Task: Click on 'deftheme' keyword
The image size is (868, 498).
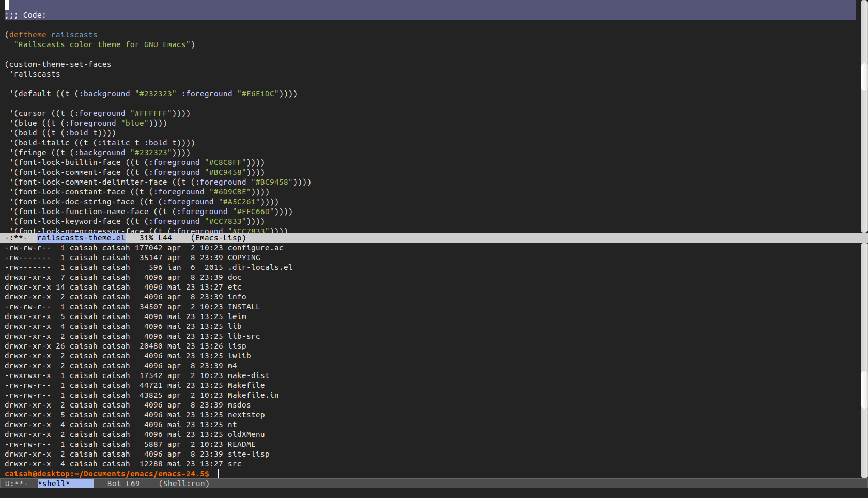Action: [x=28, y=35]
